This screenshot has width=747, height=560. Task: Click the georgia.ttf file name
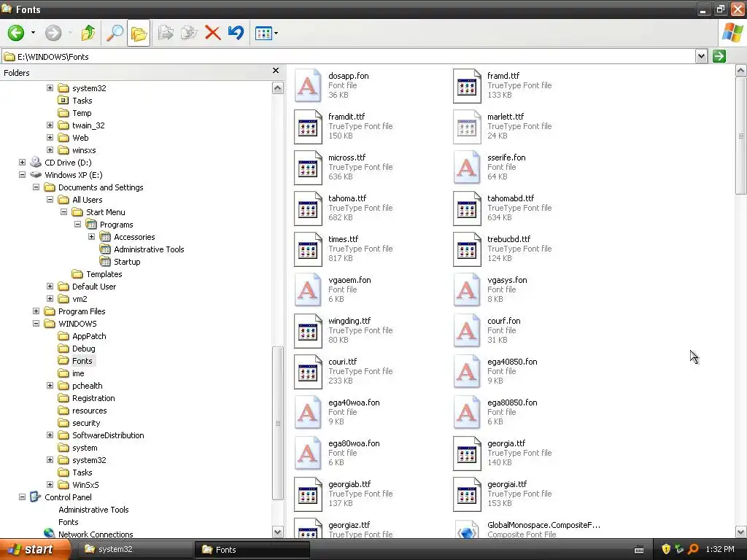coord(506,443)
